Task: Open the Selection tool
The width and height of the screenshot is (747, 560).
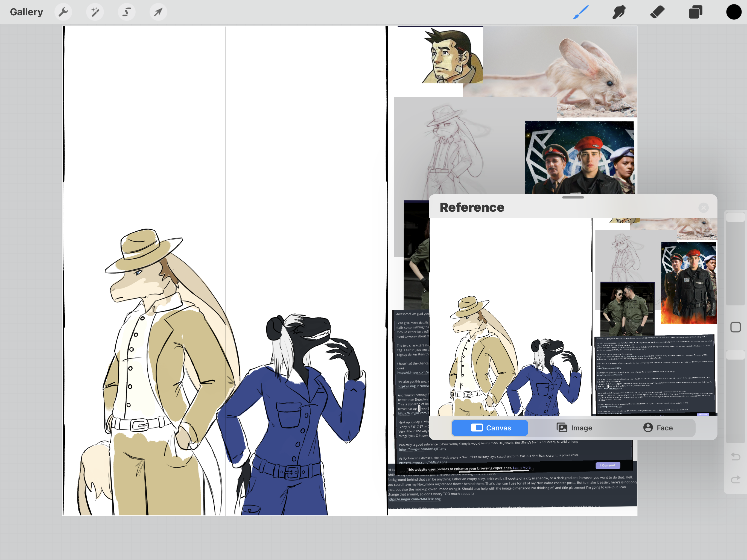Action: [x=127, y=12]
